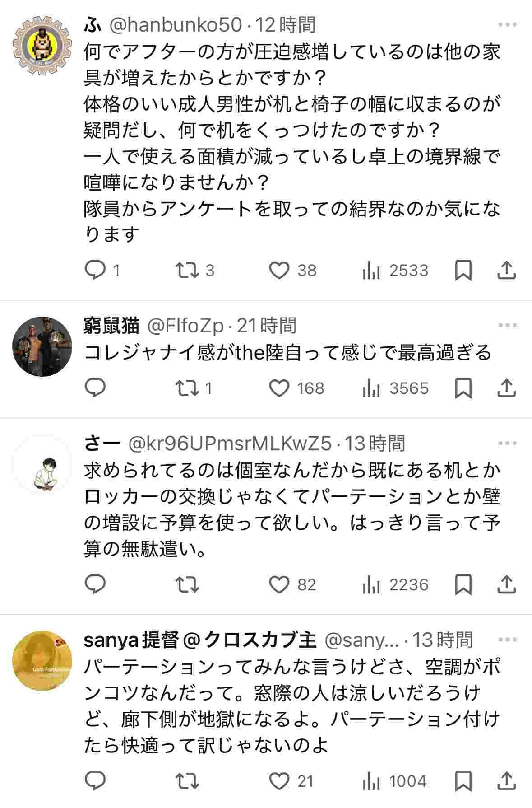Like the tweet with 21 likes

[279, 781]
